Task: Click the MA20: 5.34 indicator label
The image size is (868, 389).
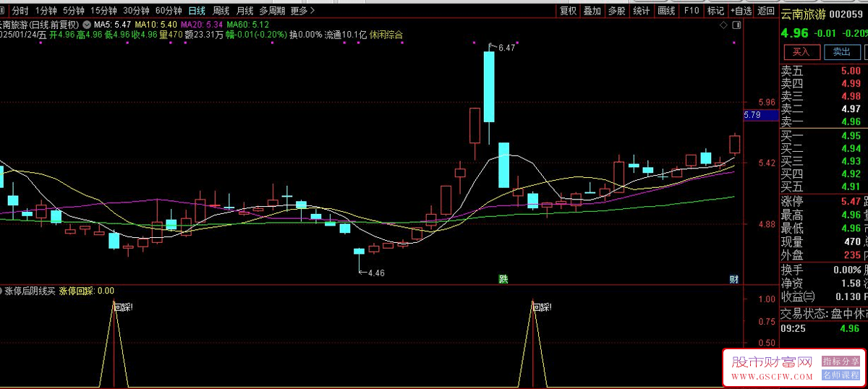Action: coord(202,25)
